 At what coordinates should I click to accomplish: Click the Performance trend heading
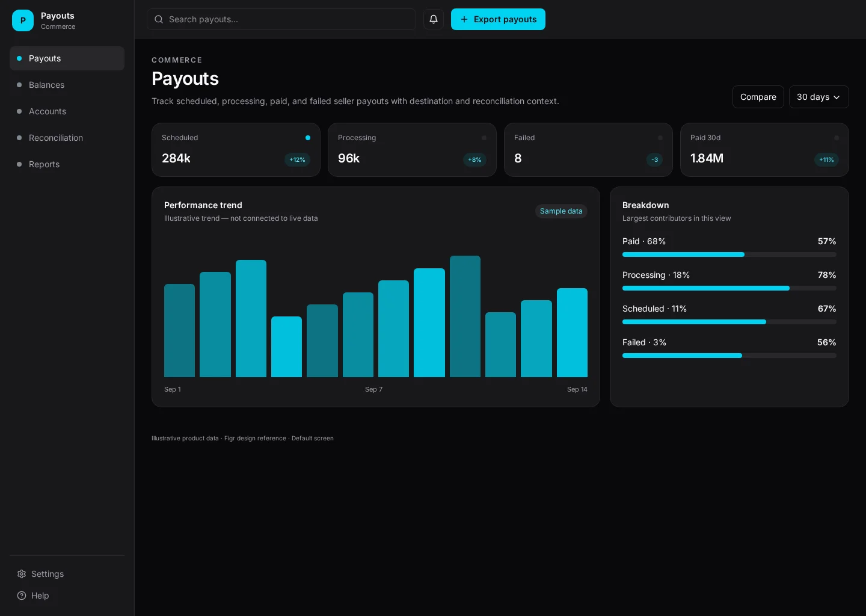[x=203, y=205]
